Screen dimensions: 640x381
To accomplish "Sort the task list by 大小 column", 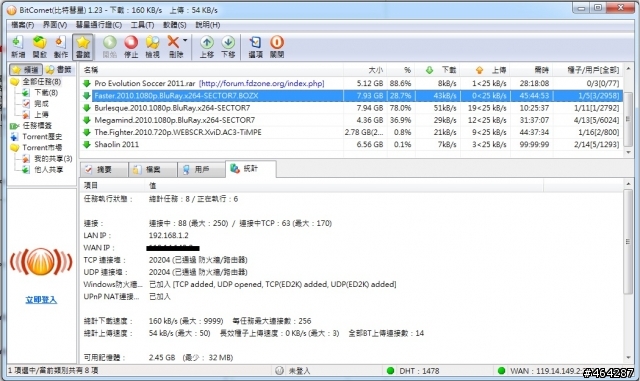I will point(365,70).
